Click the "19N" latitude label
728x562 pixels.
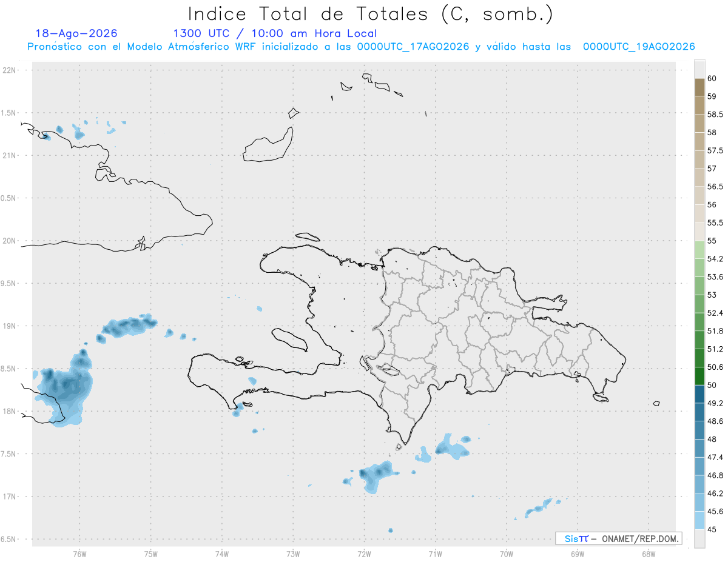click(x=10, y=326)
